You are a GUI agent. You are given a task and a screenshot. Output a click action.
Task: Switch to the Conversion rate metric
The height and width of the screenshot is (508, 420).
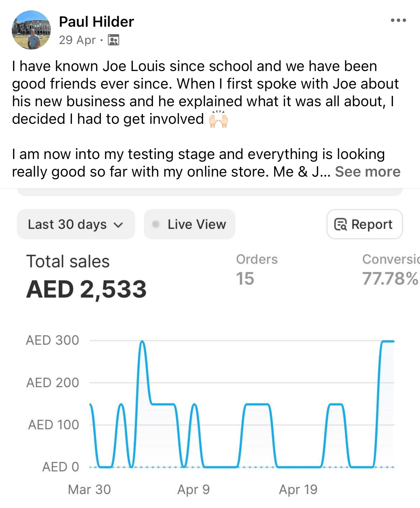[390, 269]
